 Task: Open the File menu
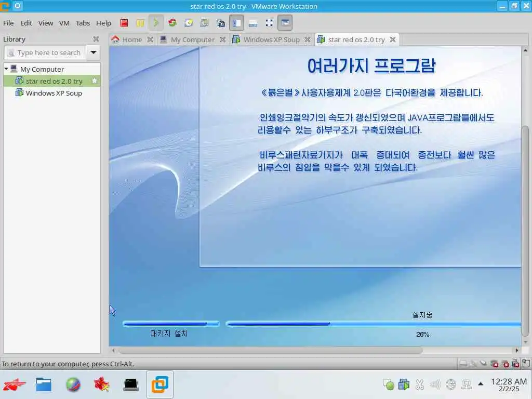pos(8,23)
